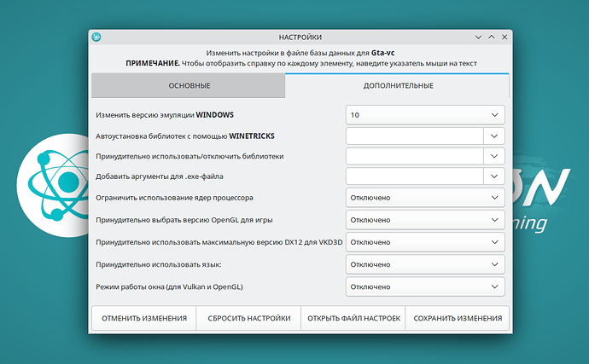Open the forced language dropdown

(425, 264)
